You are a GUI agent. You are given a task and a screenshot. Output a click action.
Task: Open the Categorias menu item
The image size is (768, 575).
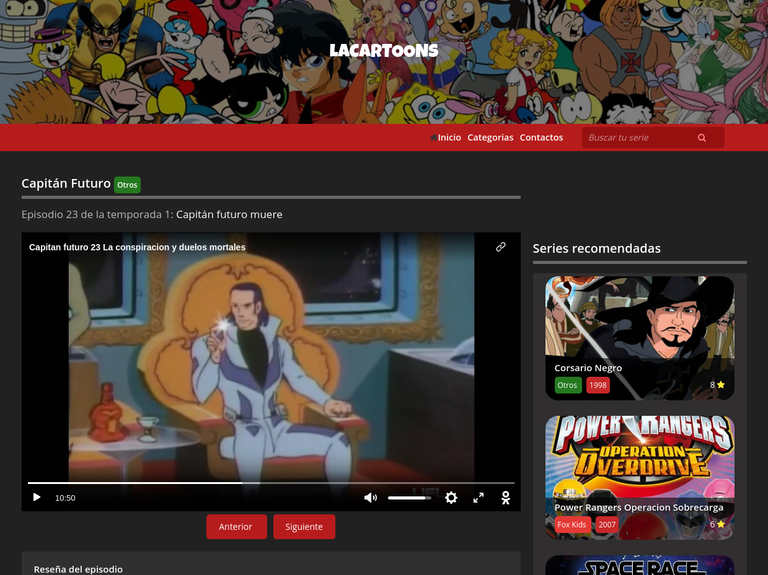click(x=490, y=138)
